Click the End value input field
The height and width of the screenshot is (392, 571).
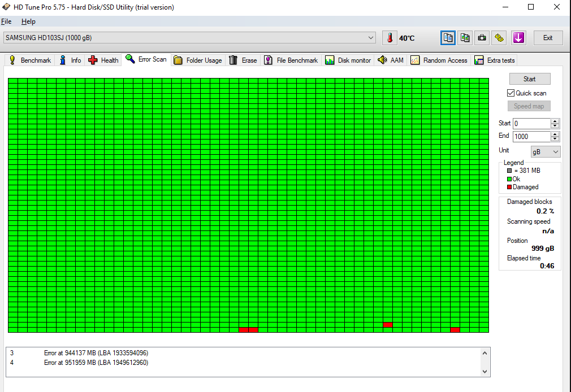pyautogui.click(x=531, y=137)
